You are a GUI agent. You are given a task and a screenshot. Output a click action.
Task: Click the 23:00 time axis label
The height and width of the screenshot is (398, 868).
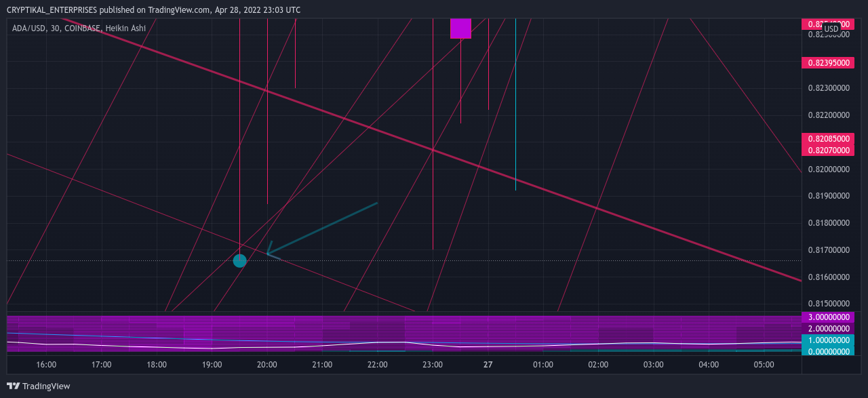[x=433, y=365]
